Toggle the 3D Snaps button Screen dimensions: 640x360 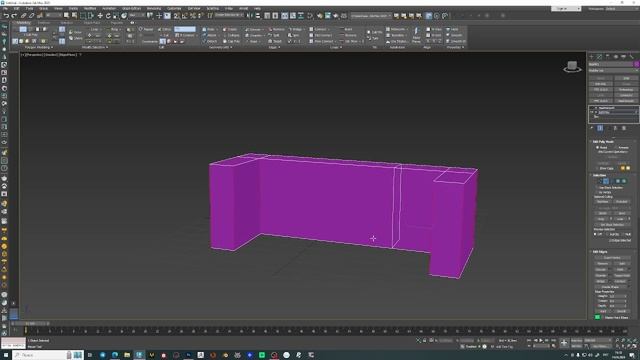point(176,16)
